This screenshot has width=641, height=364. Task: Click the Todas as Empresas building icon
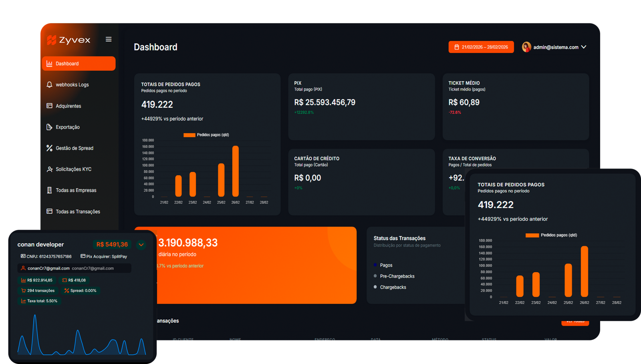point(49,190)
